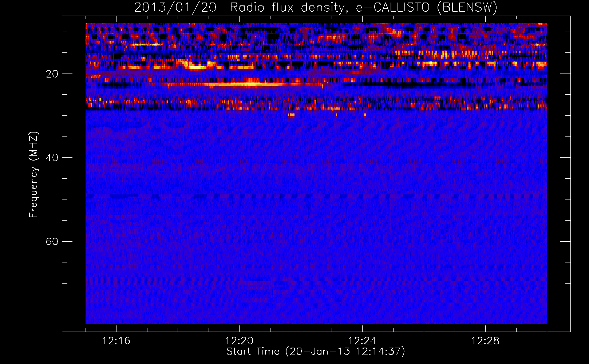
Task: Click the 12:20 time tick label
Action: pos(239,341)
